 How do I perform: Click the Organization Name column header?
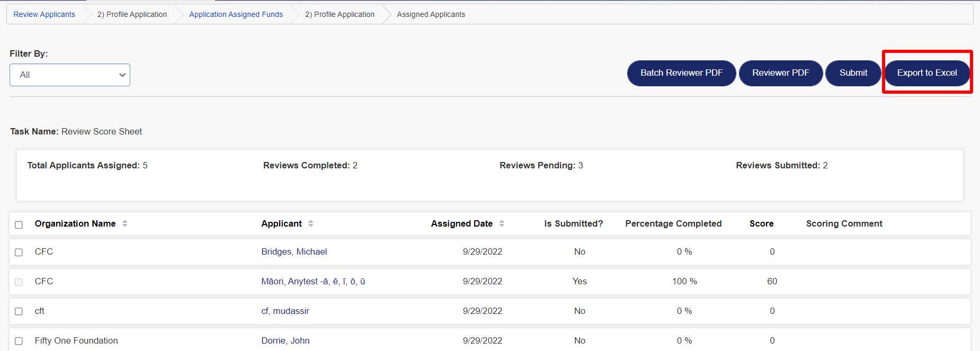pyautogui.click(x=75, y=223)
